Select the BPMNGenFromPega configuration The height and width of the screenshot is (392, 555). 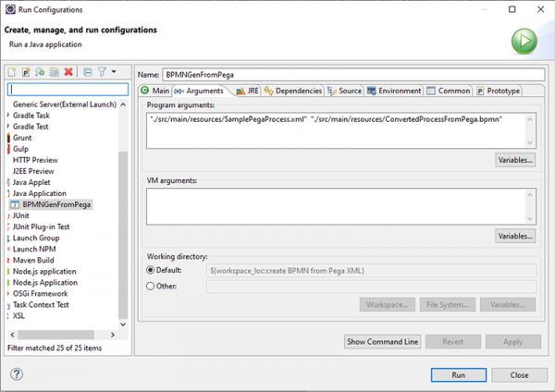coord(59,204)
